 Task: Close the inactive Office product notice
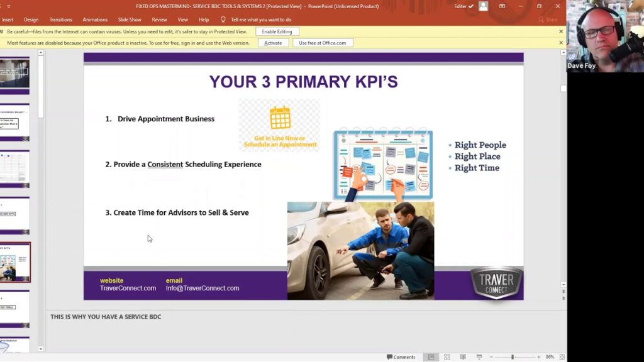tap(561, 43)
